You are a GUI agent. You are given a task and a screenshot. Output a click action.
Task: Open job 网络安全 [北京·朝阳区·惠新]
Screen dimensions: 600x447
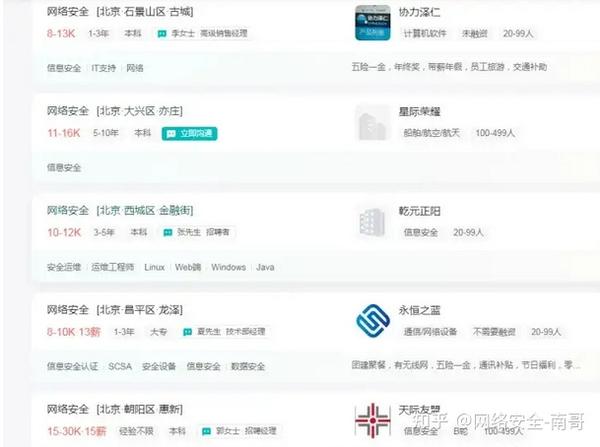coord(115,409)
